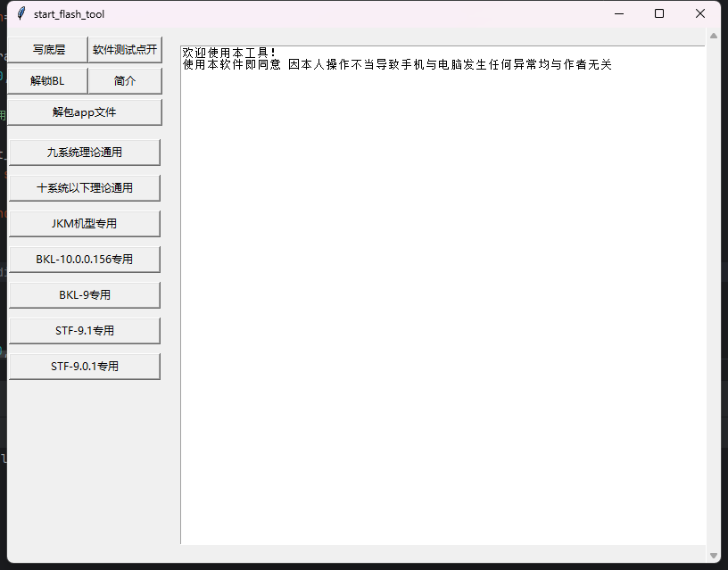728x570 pixels.
Task: Click inside the log text area
Action: tap(443, 295)
